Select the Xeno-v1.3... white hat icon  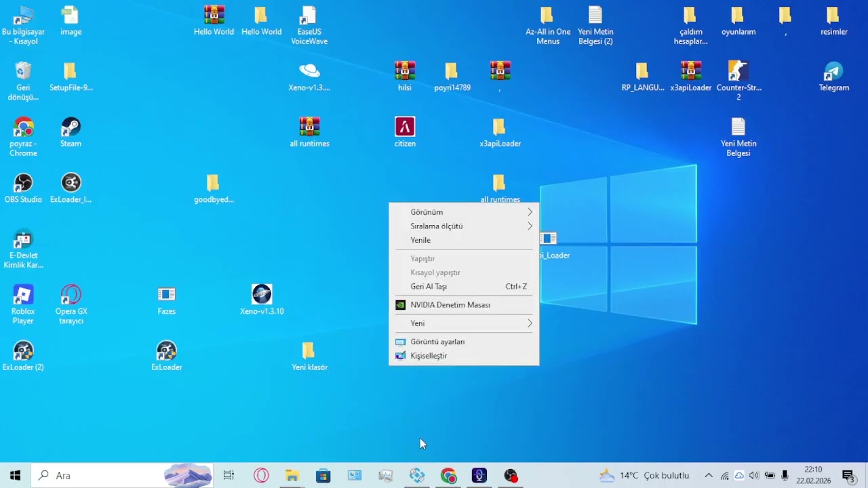[309, 76]
